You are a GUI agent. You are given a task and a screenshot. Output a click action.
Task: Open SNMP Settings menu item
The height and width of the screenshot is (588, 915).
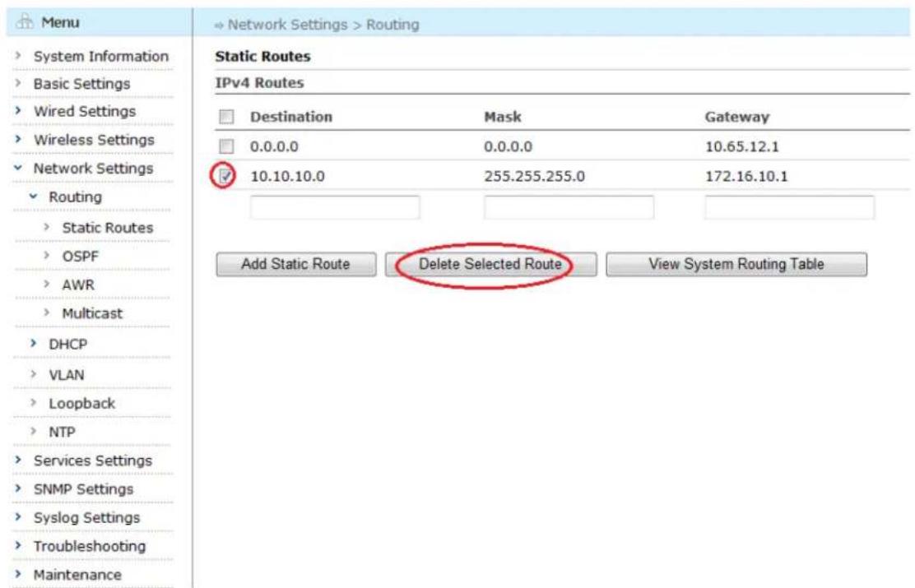(x=83, y=489)
